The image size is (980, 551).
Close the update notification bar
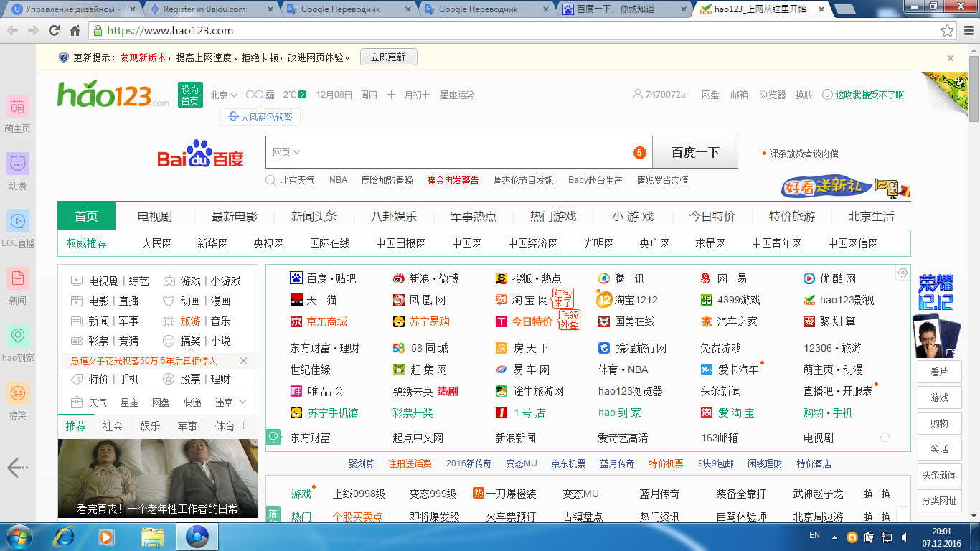951,58
